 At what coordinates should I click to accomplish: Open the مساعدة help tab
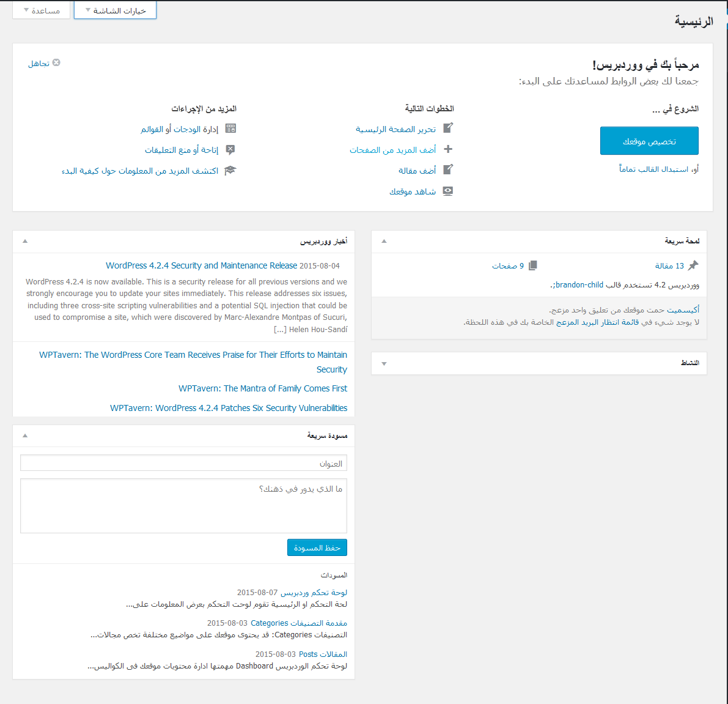tap(42, 10)
